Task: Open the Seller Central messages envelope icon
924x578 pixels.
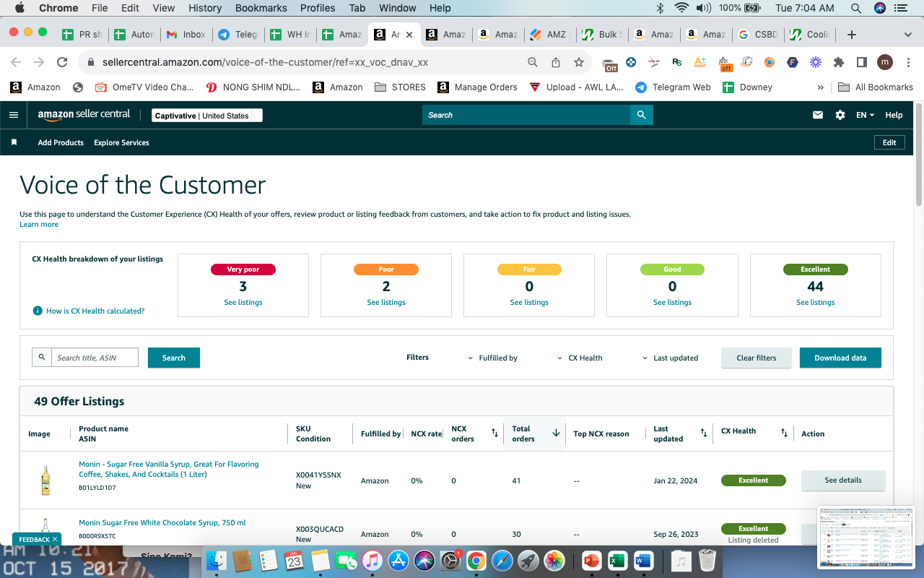Action: (818, 115)
